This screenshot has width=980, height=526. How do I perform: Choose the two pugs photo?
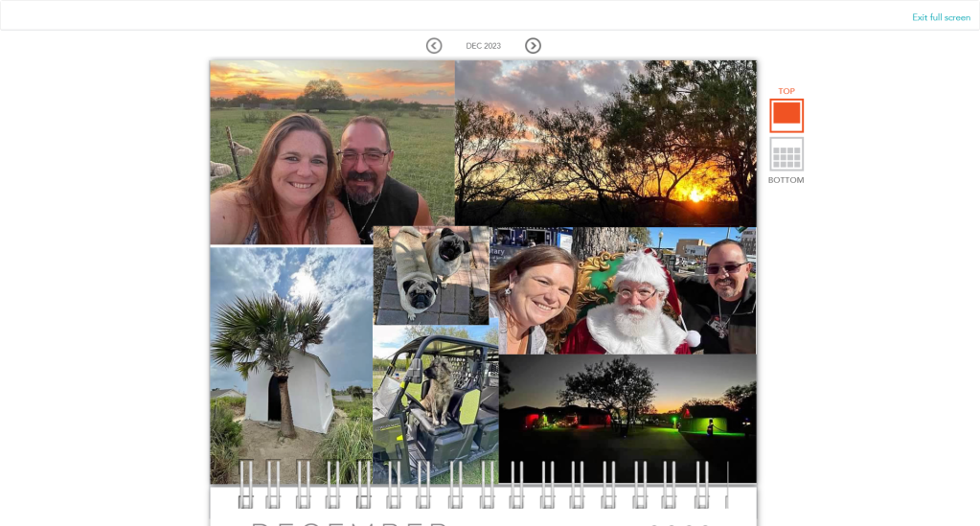(430, 275)
